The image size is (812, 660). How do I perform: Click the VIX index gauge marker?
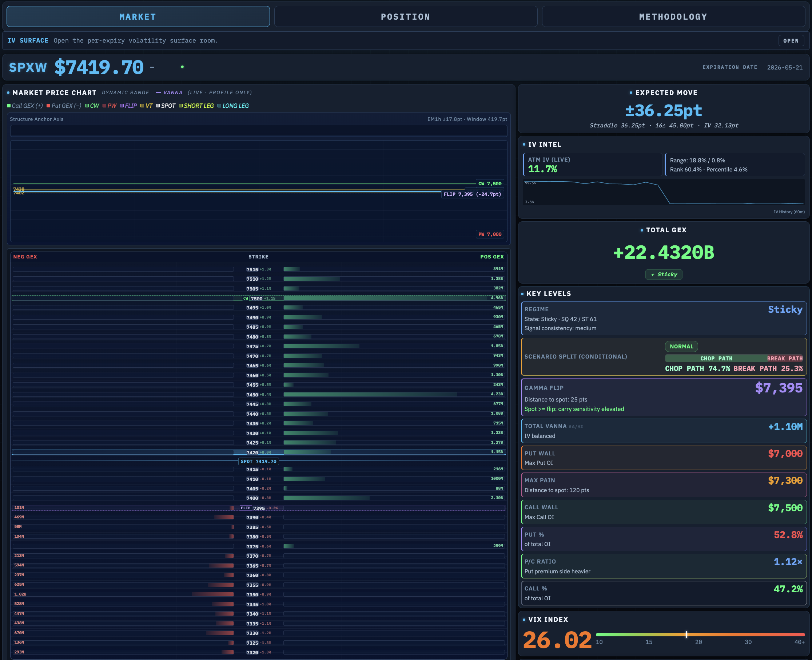[x=686, y=635]
